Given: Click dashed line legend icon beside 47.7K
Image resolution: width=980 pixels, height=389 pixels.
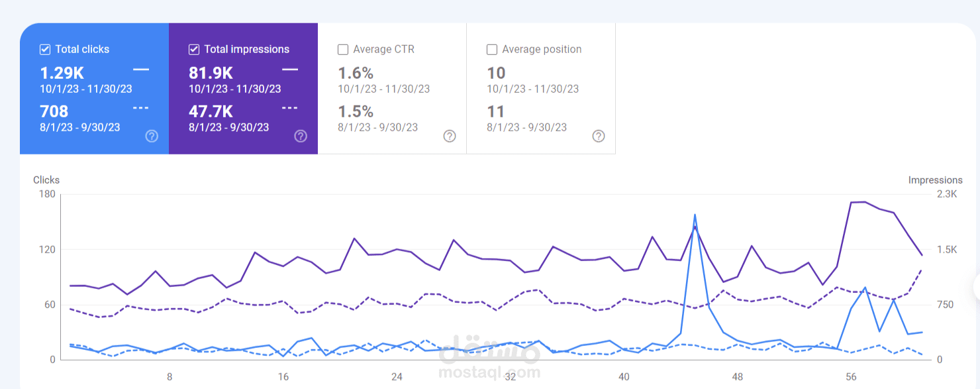Looking at the screenshot, I should (x=290, y=107).
